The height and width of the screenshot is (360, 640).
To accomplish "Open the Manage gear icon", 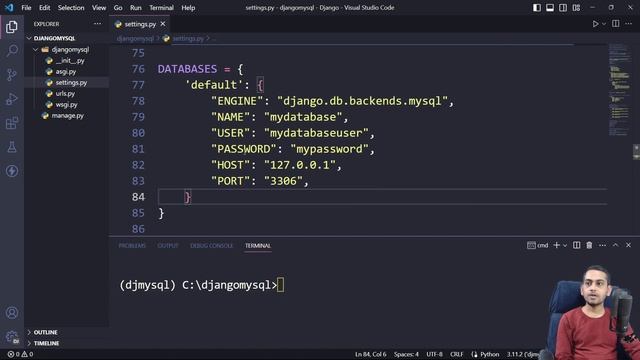I will [x=12, y=337].
